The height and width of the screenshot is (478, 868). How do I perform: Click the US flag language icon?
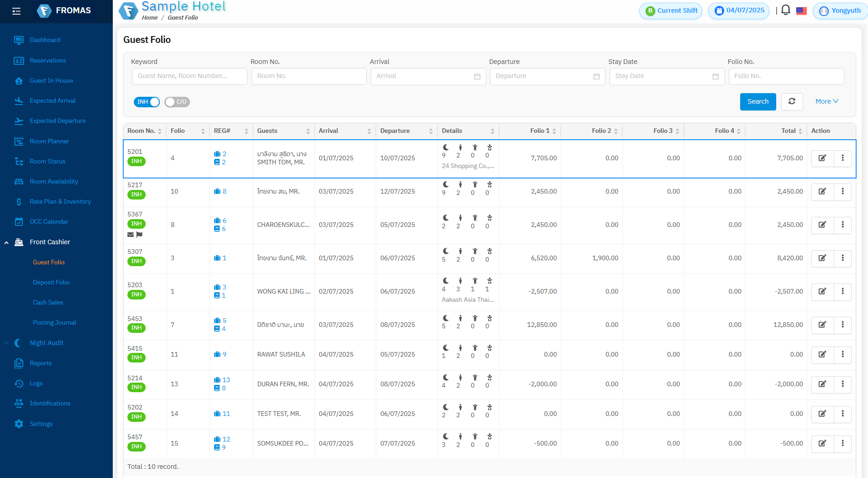point(801,11)
